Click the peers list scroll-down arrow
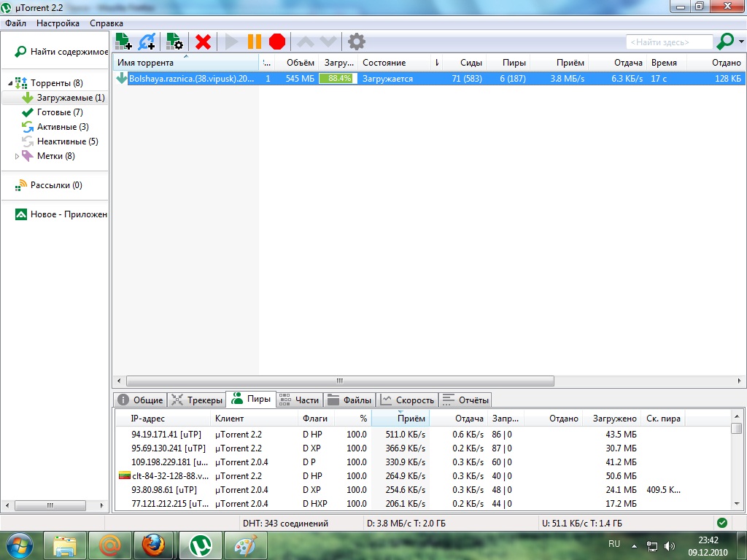Image resolution: width=747 pixels, height=560 pixels. point(737,503)
